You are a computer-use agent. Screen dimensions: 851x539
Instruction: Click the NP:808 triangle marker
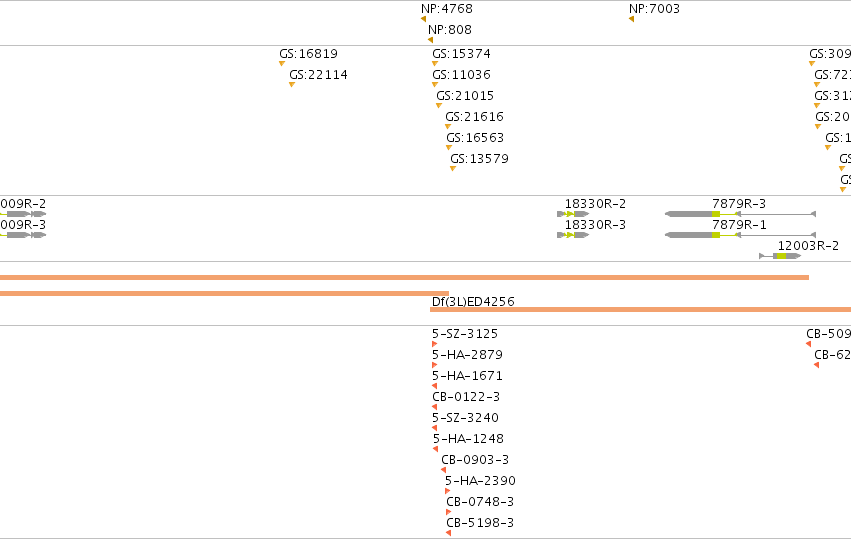[x=430, y=40]
